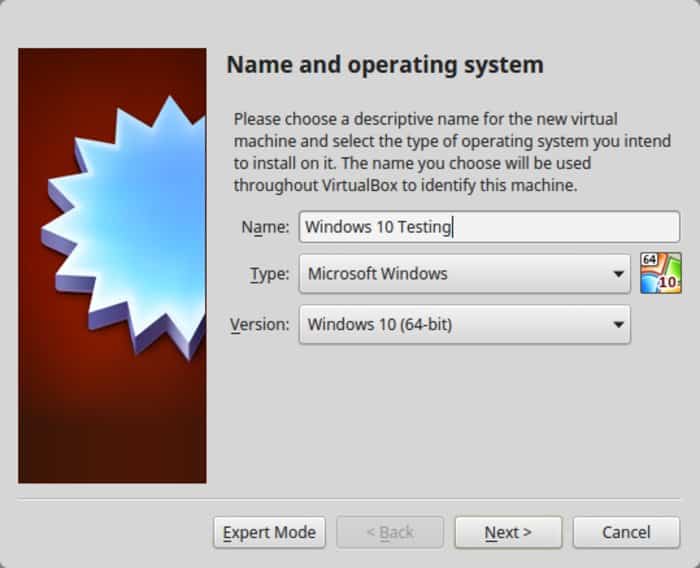Click the Name and operating system heading

(385, 65)
